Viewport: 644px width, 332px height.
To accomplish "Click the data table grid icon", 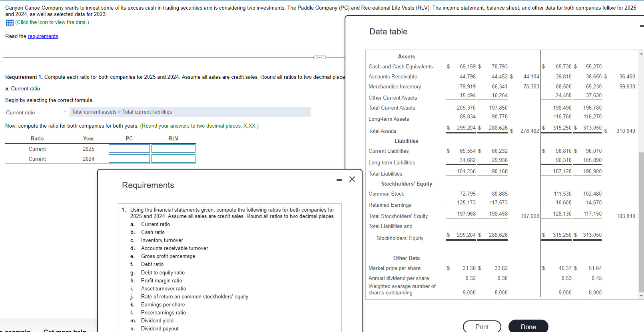I will (x=10, y=23).
